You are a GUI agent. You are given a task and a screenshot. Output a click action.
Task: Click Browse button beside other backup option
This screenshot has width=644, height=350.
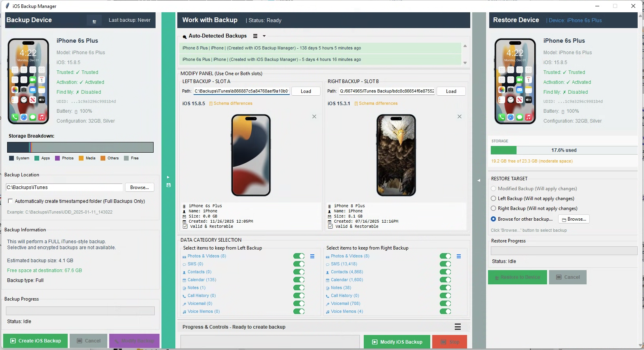pos(574,219)
